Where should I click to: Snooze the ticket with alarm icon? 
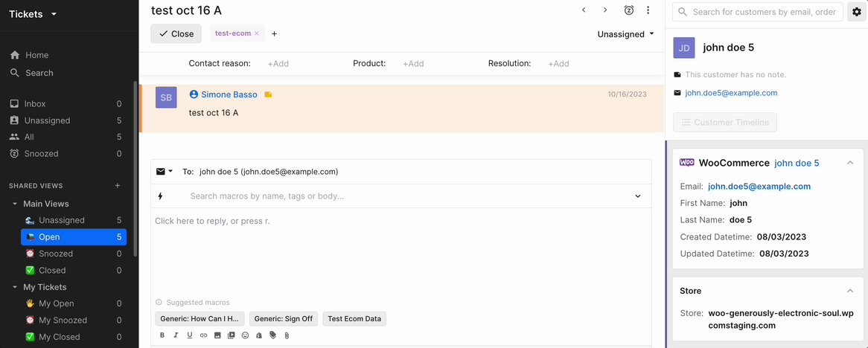[629, 10]
